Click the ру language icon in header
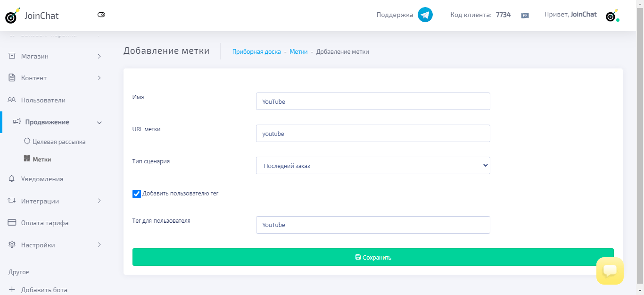Screen dimensions: 644x295 pos(525,15)
